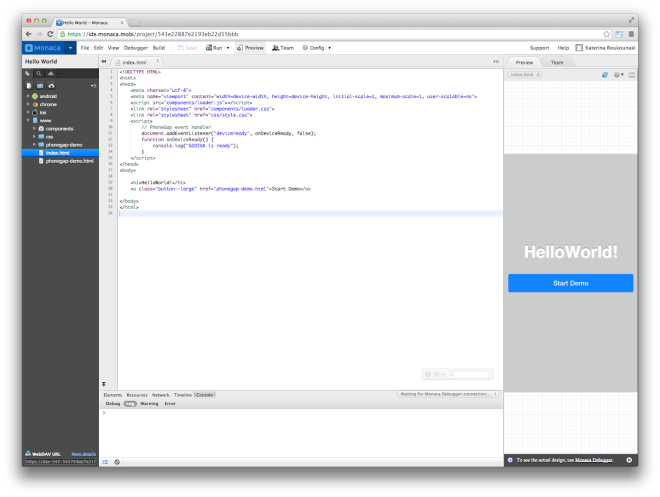Screen dimensions: 660x497
Task: Collapse the left sidebar panel
Action: click(x=104, y=61)
